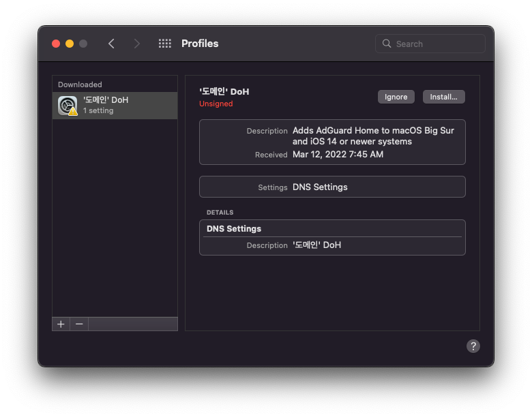
Task: Close the Profiles window
Action: (x=56, y=44)
